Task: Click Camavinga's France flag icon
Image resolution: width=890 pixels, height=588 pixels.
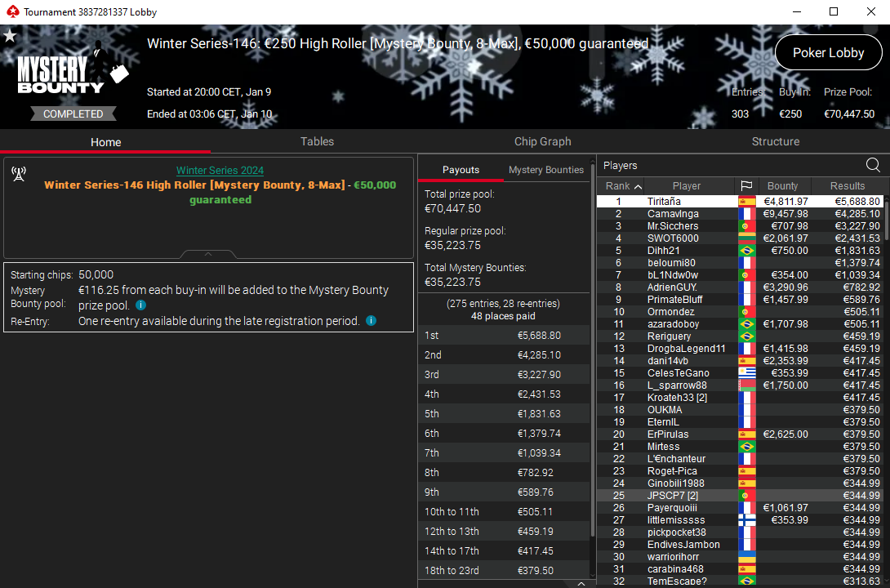Action: 747,214
